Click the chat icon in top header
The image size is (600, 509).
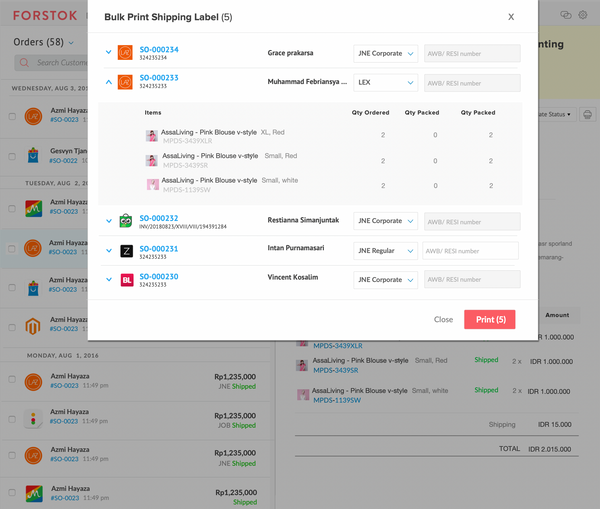565,15
